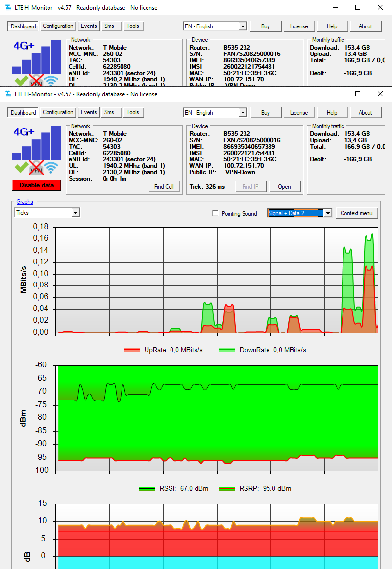
Task: Open Configuration tab in back window
Action: pos(58,26)
